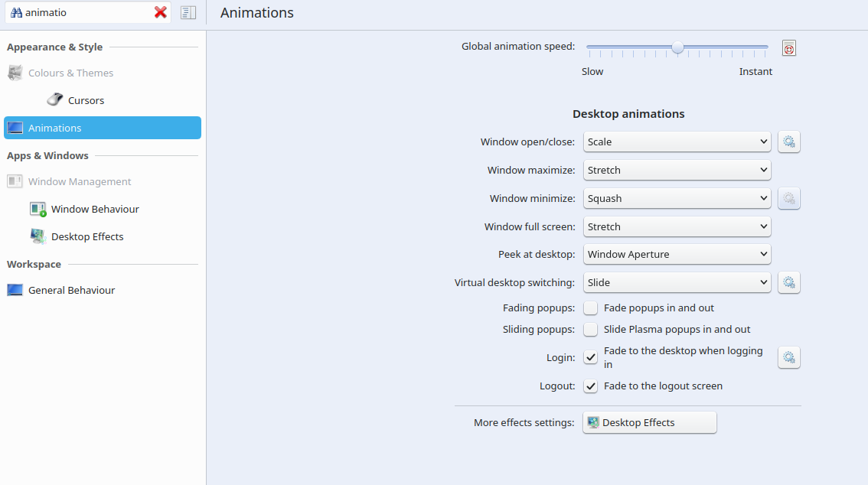This screenshot has height=485, width=868.
Task: Click the Window Management icon
Action: coord(15,181)
